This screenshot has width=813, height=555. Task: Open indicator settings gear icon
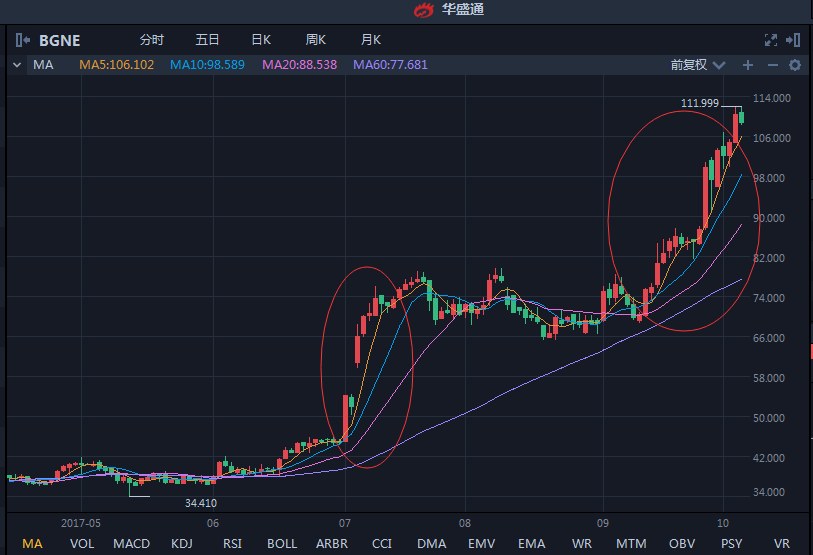pos(795,65)
